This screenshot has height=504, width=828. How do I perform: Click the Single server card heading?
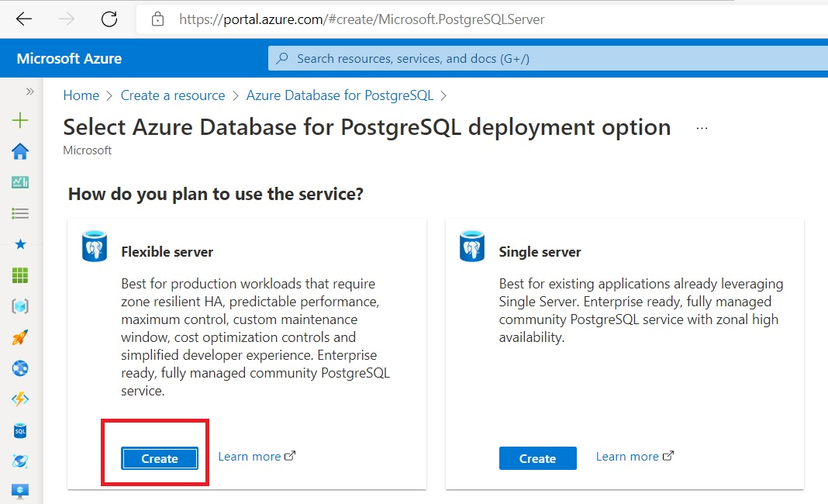(540, 252)
